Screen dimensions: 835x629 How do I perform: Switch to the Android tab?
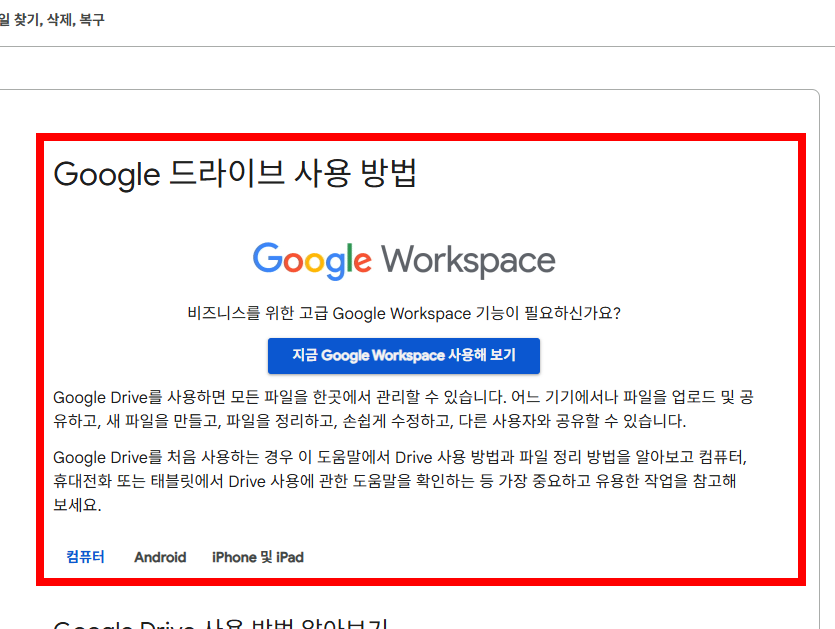click(160, 557)
